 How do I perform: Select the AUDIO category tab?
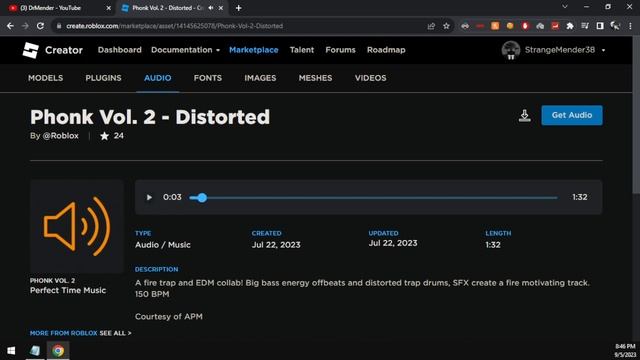(158, 78)
